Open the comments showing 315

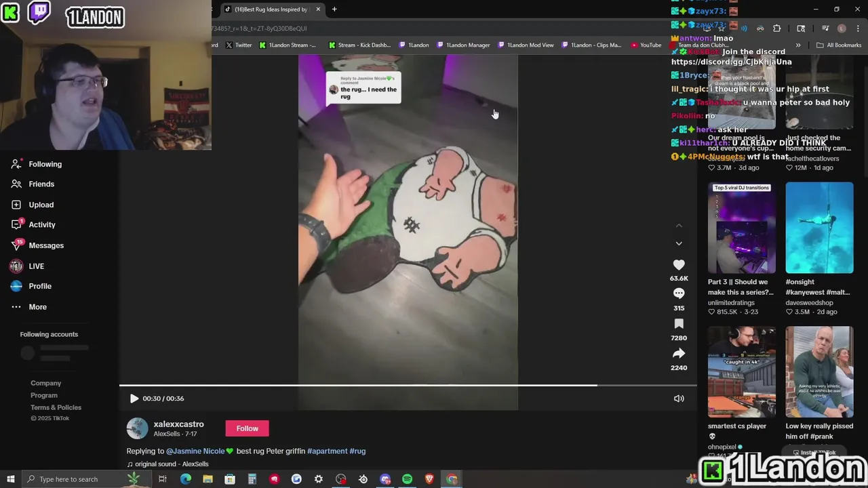679,293
